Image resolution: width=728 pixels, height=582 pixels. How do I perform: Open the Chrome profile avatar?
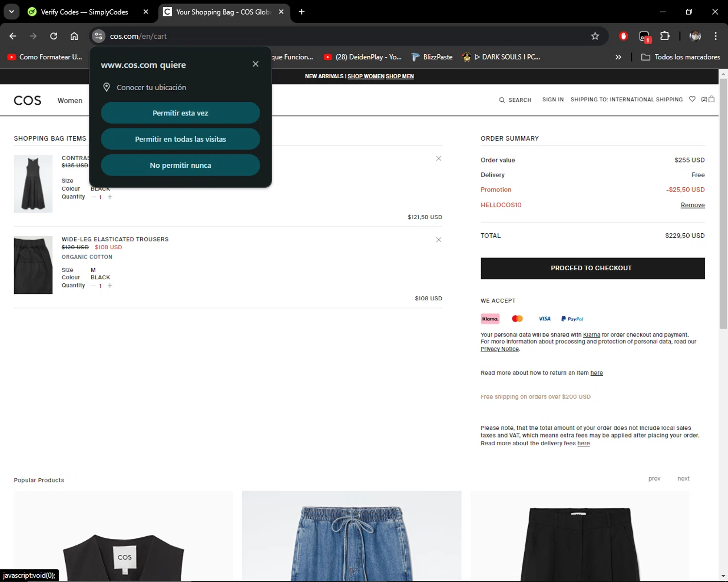[x=695, y=36]
